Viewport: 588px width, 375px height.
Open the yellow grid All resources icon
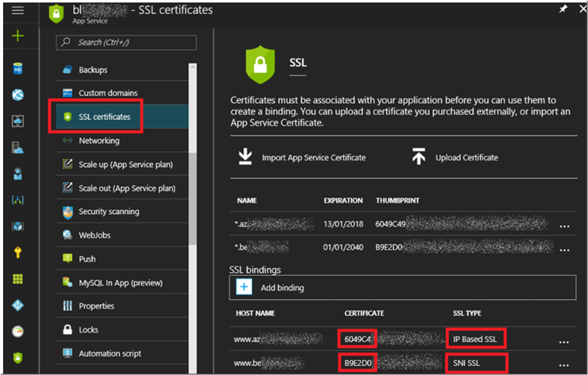click(x=18, y=279)
